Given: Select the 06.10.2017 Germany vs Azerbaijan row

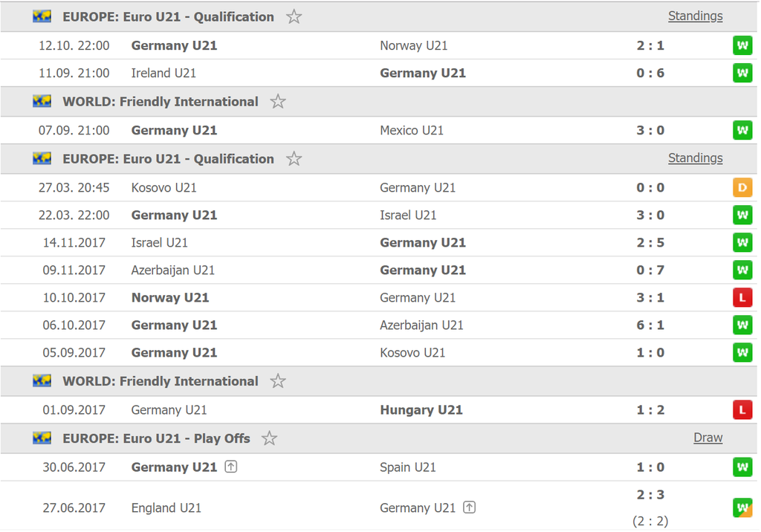Looking at the screenshot, I should (x=378, y=325).
